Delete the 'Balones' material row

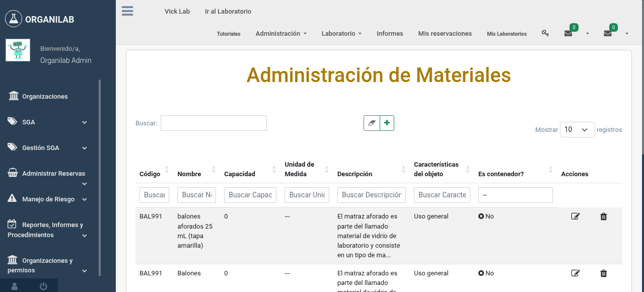604,273
